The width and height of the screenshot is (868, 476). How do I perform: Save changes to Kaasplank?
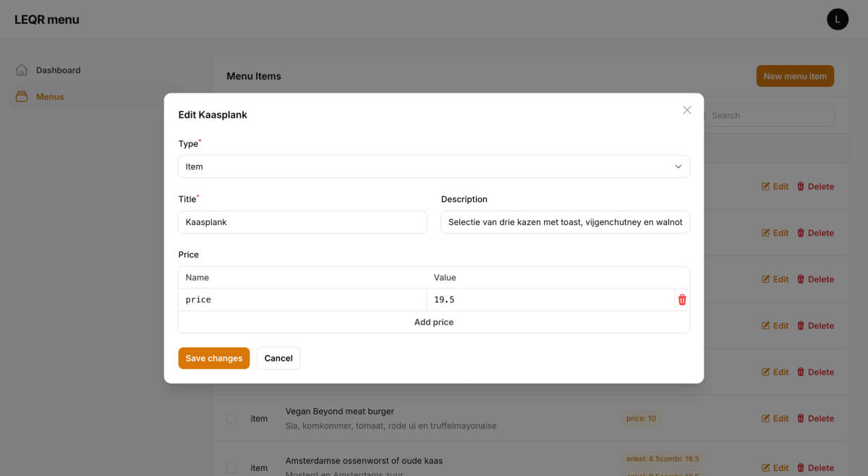tap(214, 358)
